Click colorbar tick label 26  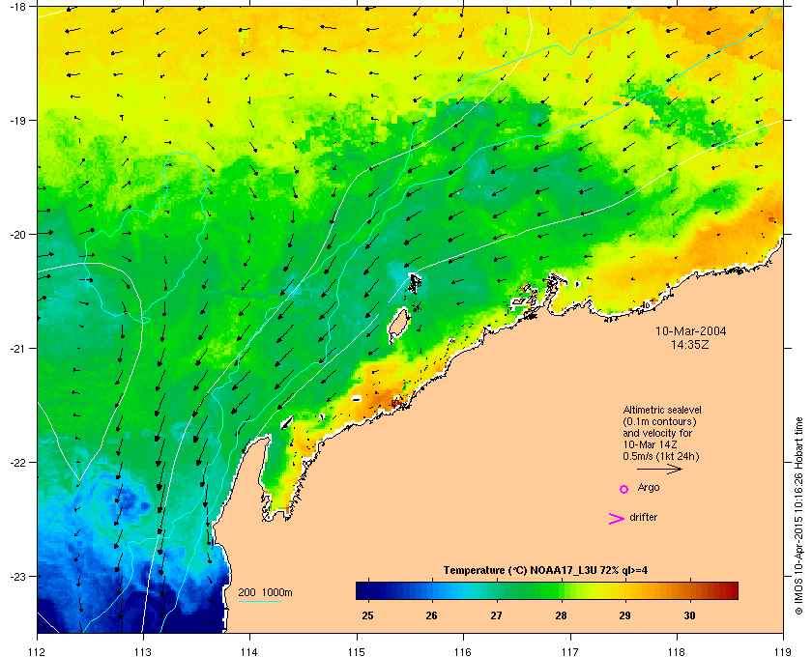coord(432,615)
